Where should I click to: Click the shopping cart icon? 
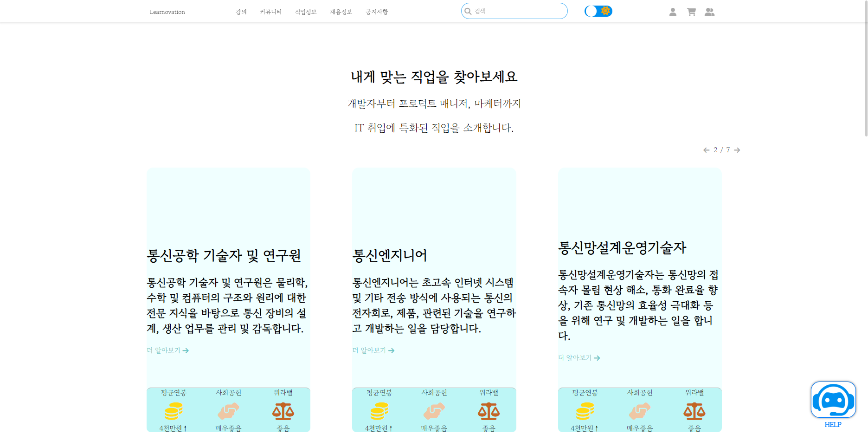click(691, 12)
